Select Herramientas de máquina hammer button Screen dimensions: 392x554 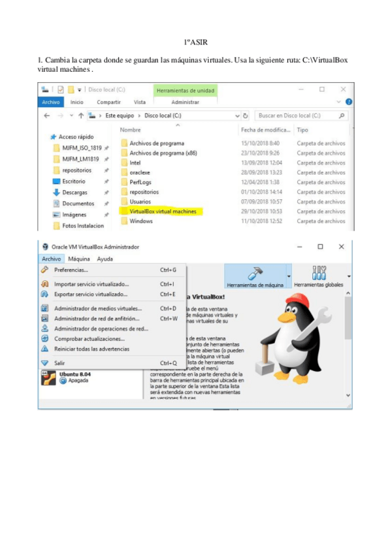tap(255, 276)
